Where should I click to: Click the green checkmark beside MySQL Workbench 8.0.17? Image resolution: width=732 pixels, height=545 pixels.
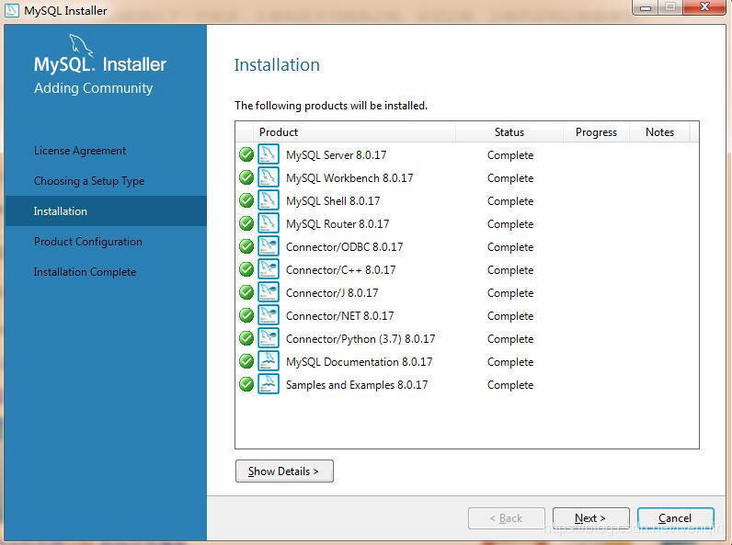[x=246, y=177]
